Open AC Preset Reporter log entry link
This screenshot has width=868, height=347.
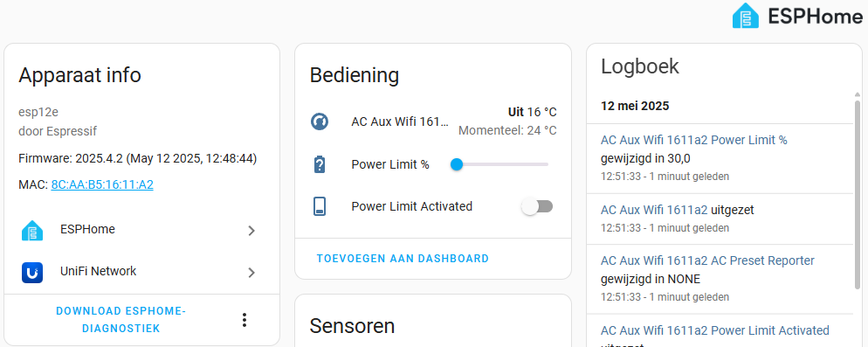pyautogui.click(x=707, y=260)
